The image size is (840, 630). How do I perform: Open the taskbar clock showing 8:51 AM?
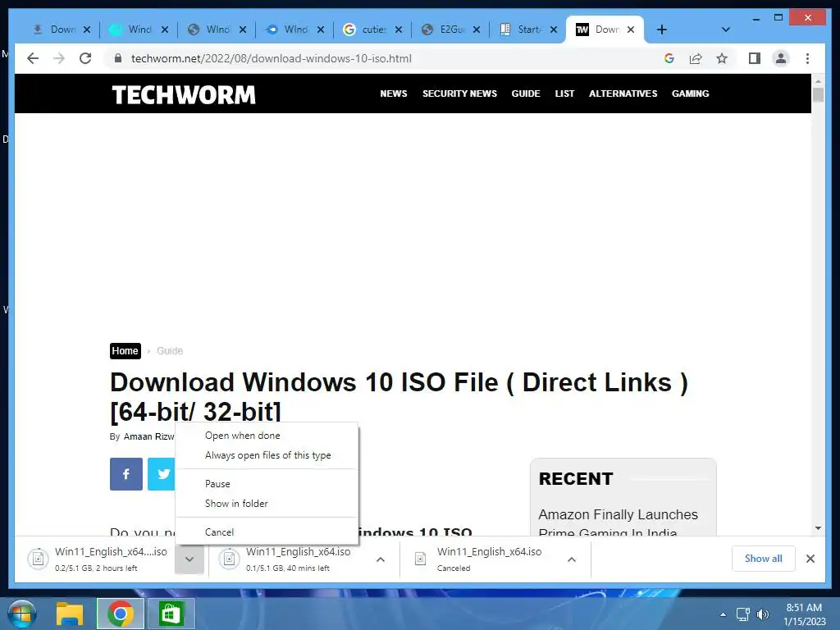point(804,614)
